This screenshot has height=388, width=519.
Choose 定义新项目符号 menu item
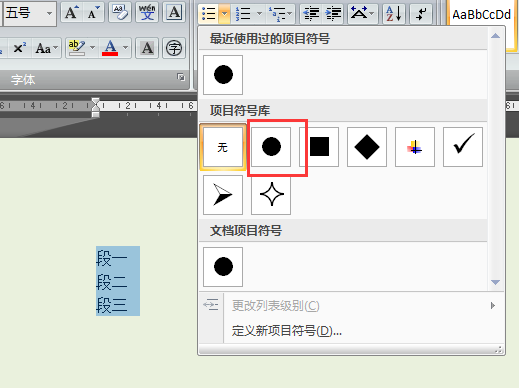[352, 331]
